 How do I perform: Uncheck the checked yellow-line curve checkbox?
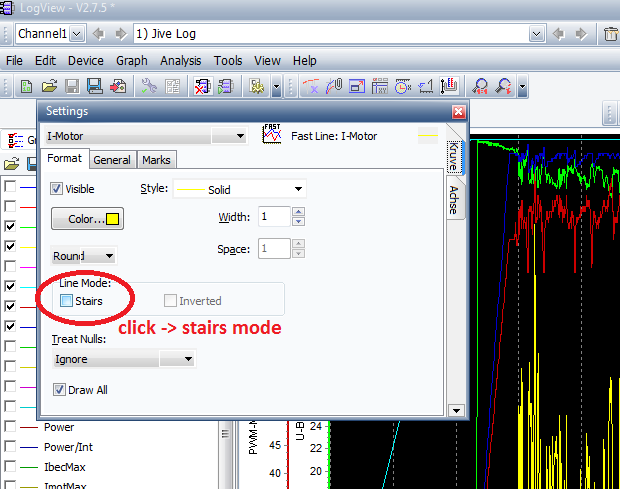pyautogui.click(x=10, y=246)
